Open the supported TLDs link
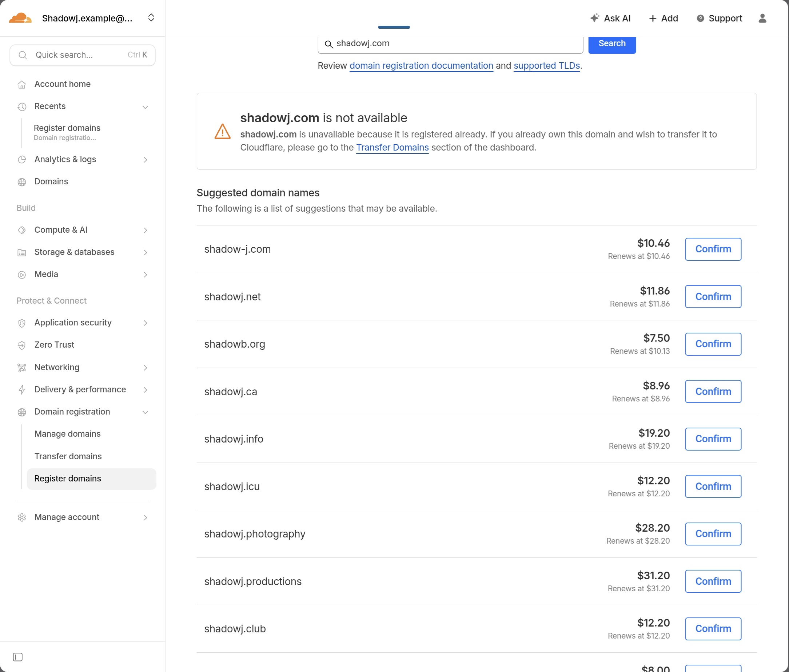Image resolution: width=789 pixels, height=672 pixels. tap(546, 65)
